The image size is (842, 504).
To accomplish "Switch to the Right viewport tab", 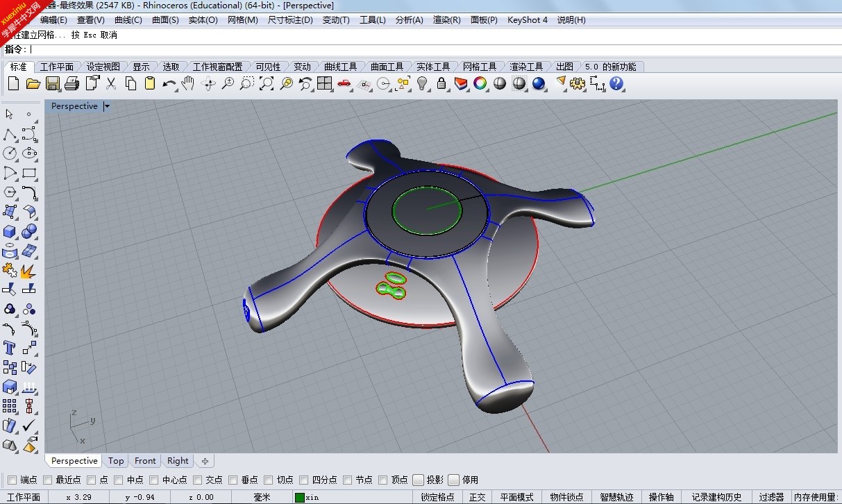I will (x=178, y=461).
